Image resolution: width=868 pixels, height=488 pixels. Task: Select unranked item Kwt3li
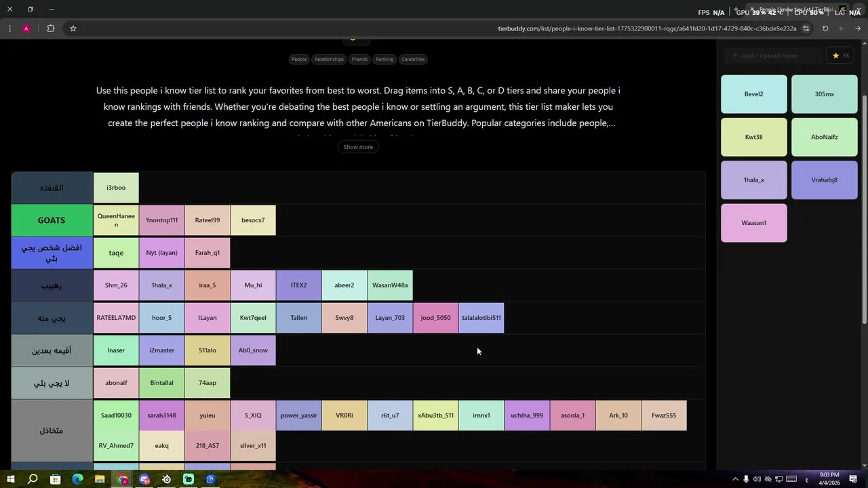click(754, 137)
